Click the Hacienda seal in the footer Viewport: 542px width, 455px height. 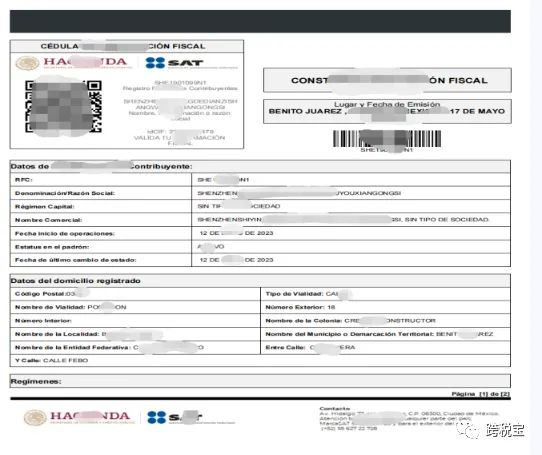(35, 417)
